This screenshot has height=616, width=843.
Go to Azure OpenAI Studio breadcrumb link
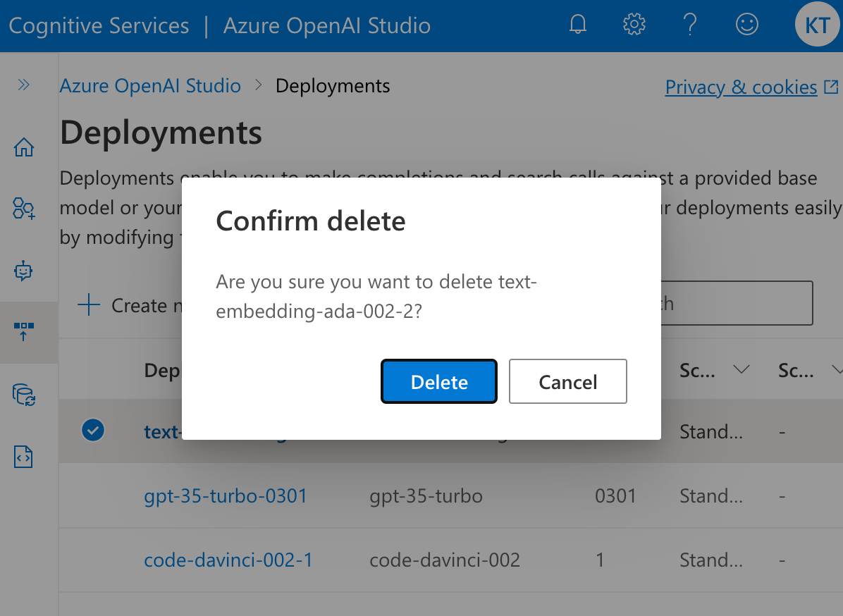click(150, 85)
